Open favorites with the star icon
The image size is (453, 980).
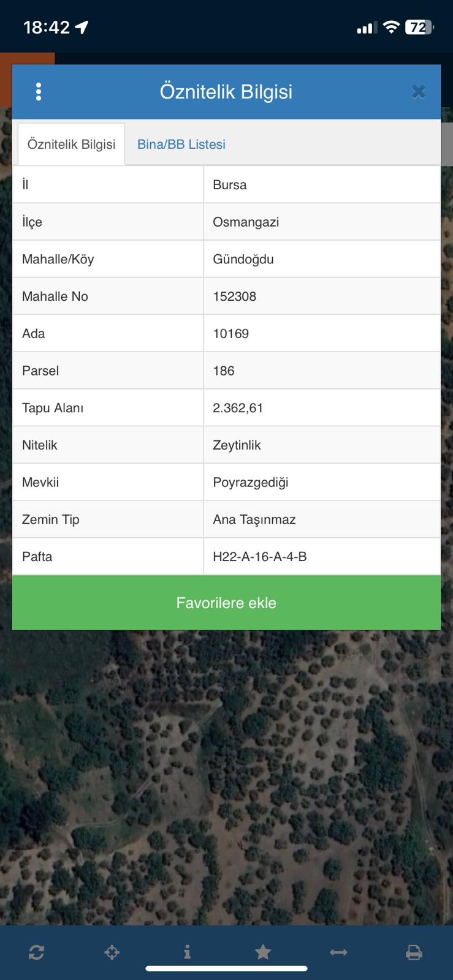[263, 952]
